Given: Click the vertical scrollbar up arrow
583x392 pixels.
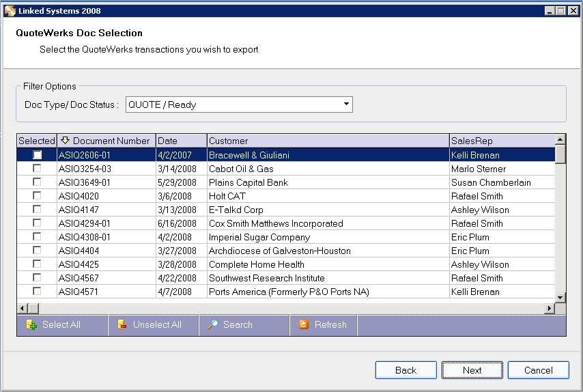Looking at the screenshot, I should (x=560, y=139).
